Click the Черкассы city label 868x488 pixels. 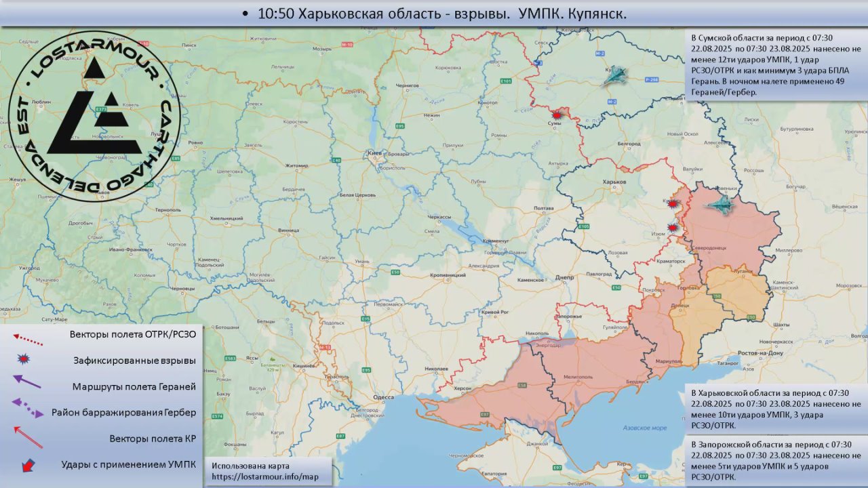click(x=439, y=217)
